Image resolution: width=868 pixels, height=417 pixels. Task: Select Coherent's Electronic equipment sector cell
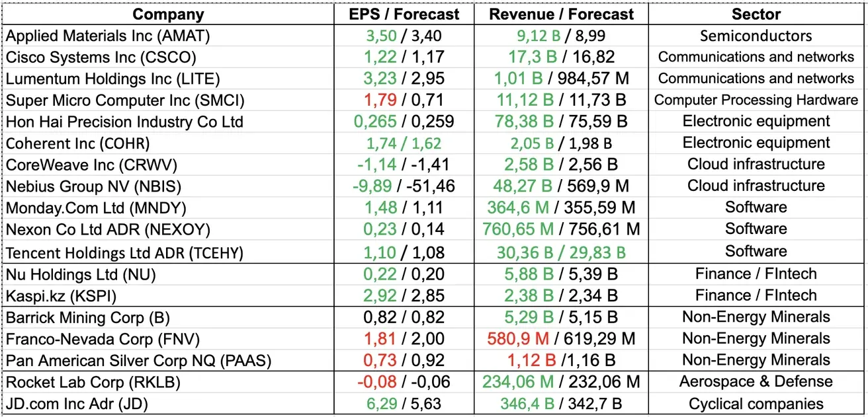point(756,143)
